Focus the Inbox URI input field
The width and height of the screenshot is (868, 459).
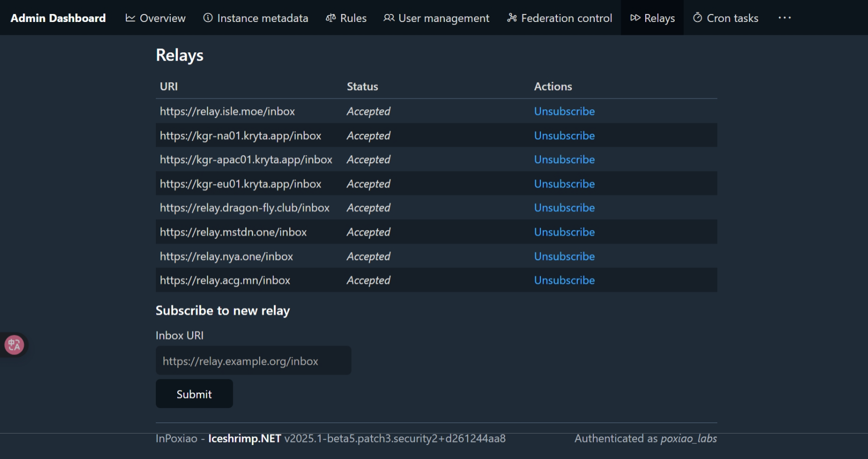tap(253, 361)
